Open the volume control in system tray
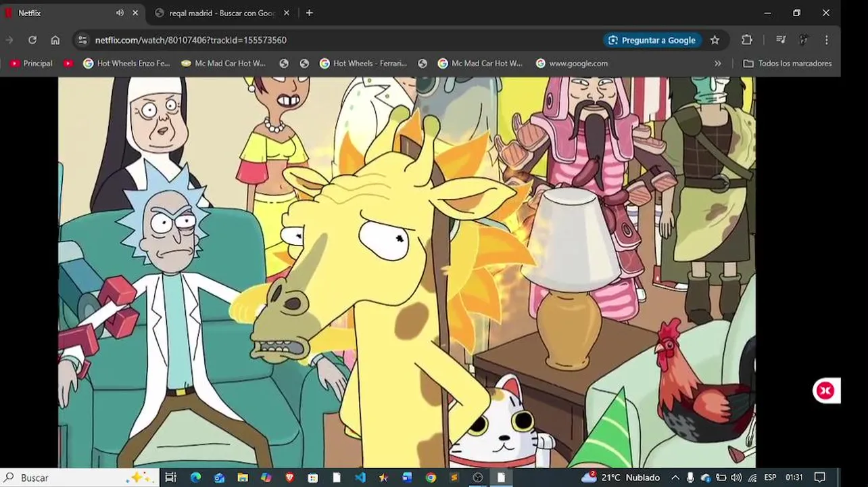The width and height of the screenshot is (868, 487). click(x=736, y=478)
